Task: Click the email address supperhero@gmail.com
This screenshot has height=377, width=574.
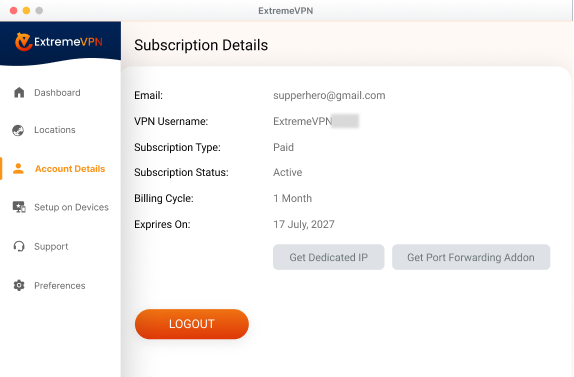Action: (329, 96)
